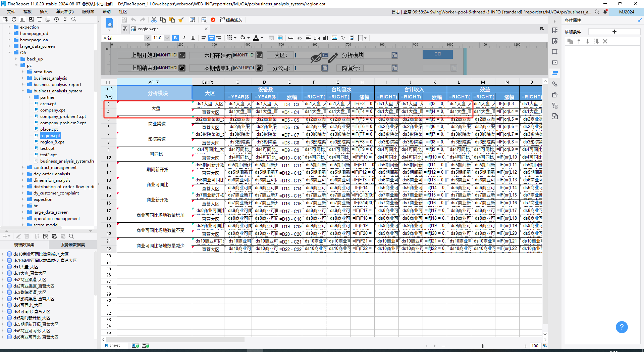
Task: Enable right text alignment
Action: tap(219, 38)
